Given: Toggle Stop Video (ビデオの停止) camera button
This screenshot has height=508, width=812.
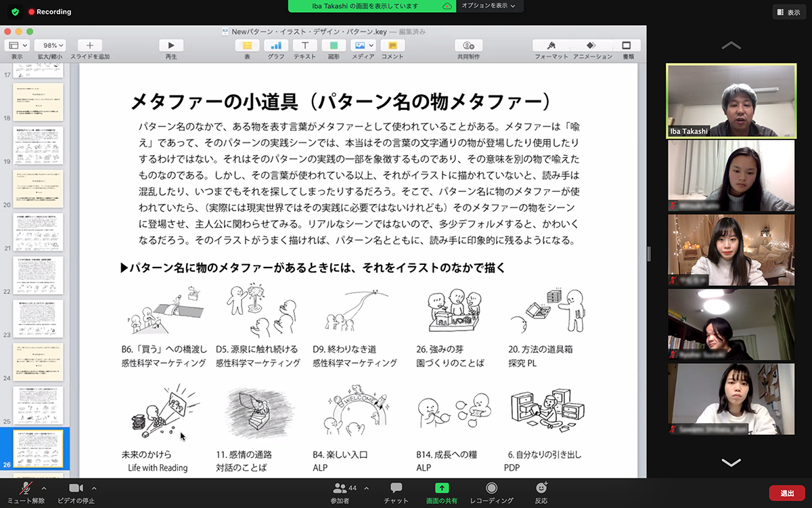Looking at the screenshot, I should coord(76,488).
